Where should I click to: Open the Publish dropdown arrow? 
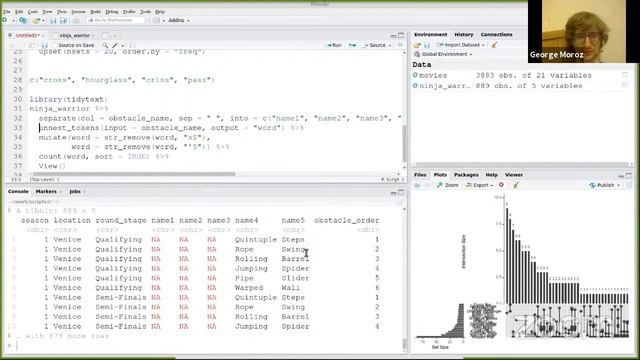click(619, 185)
